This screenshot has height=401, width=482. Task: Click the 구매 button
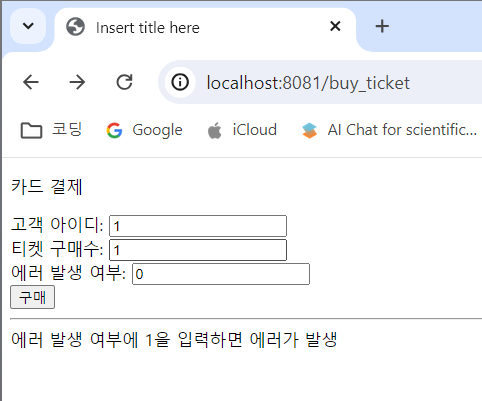click(x=32, y=297)
